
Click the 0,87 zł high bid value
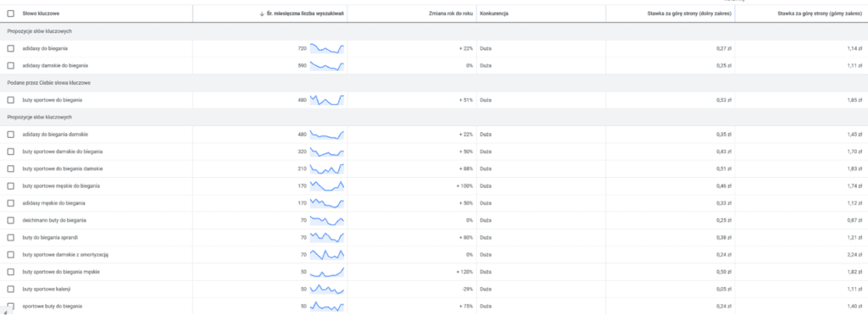[854, 220]
